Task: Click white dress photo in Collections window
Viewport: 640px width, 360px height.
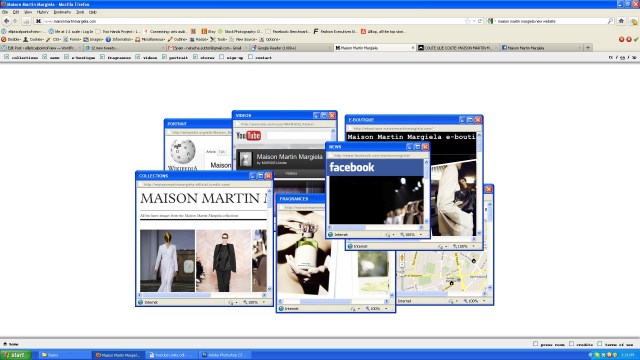Action: click(167, 261)
